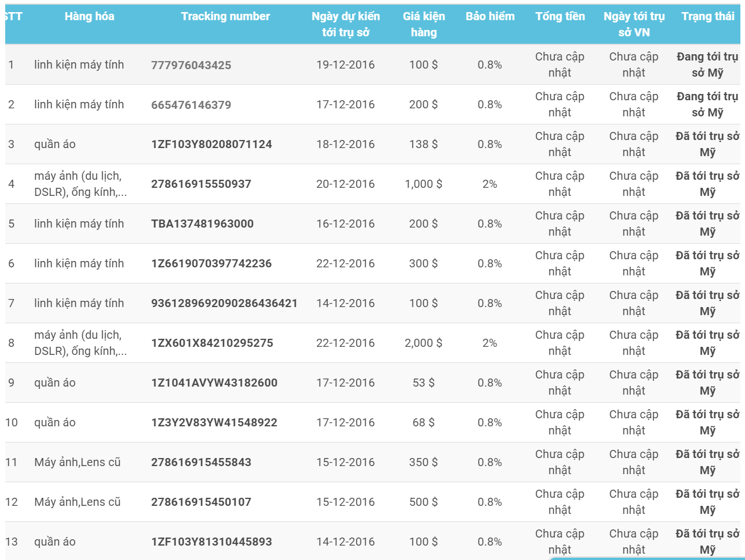Screen dimensions: 745x560
Task: Click the 2% insurance in row 4
Action: [x=490, y=184]
